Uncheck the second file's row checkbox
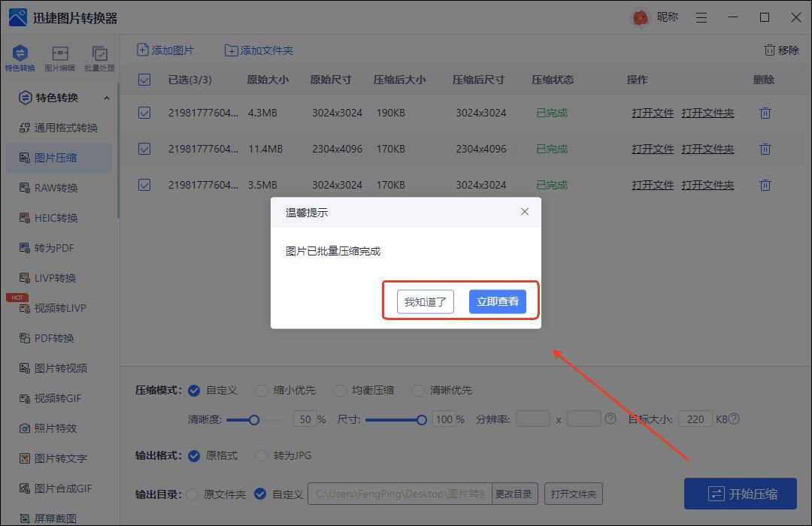 tap(144, 149)
